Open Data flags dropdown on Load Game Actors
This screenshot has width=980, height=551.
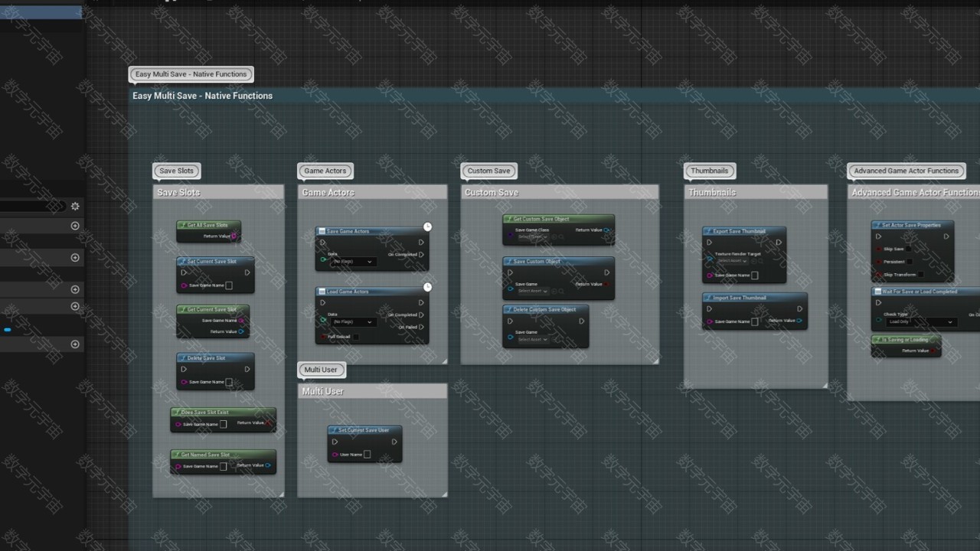(x=352, y=322)
